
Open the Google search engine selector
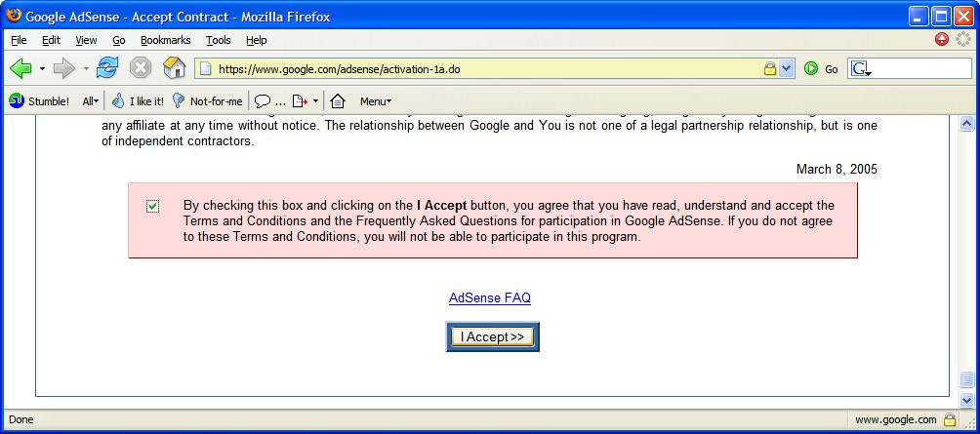860,69
